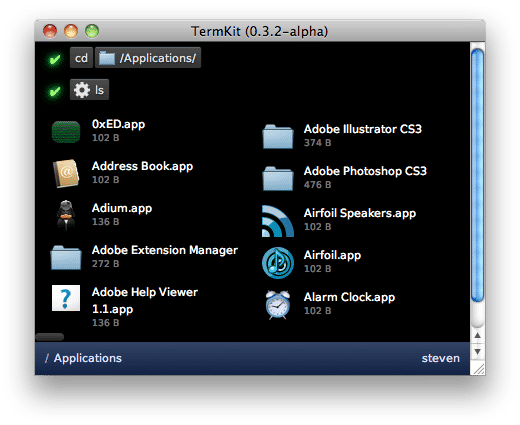Image resolution: width=520 pixels, height=425 pixels.
Task: Select the Adium.app name text
Action: coord(122,208)
